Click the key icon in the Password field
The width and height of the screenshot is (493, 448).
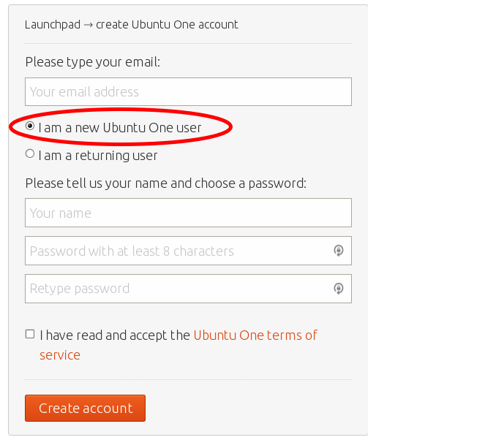click(338, 251)
